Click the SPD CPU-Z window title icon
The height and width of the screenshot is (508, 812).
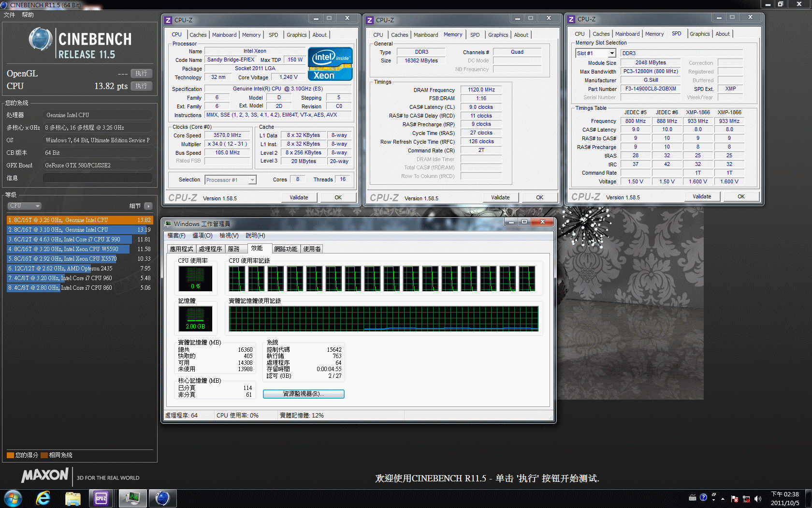coord(571,19)
